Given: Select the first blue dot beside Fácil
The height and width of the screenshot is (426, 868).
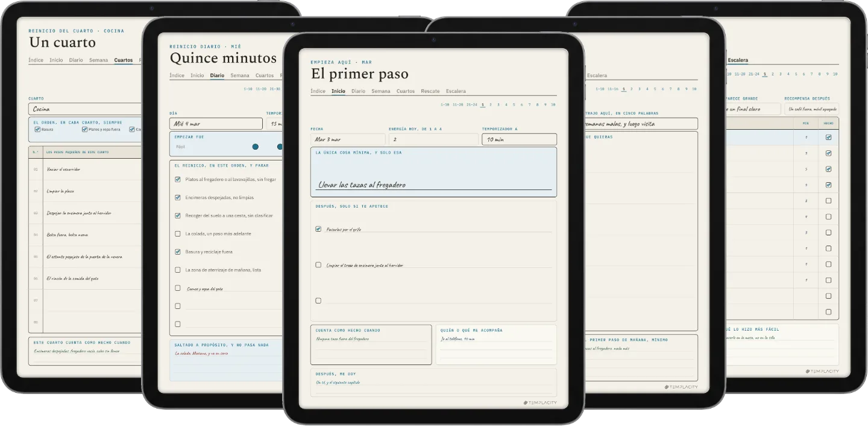Looking at the screenshot, I should pos(255,147).
